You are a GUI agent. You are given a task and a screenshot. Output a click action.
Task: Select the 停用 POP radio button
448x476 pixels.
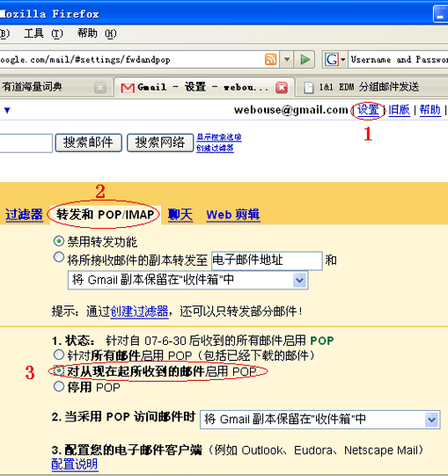pyautogui.click(x=59, y=386)
